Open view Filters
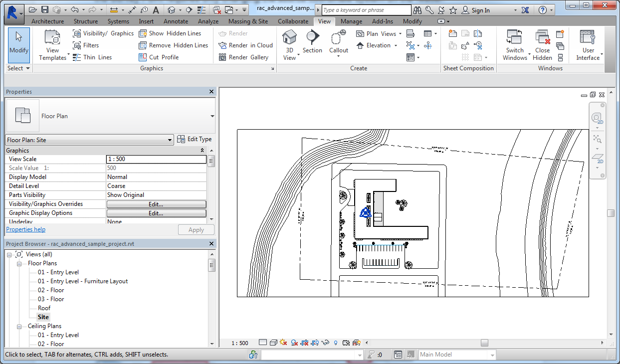Image resolution: width=620 pixels, height=364 pixels. click(x=86, y=45)
